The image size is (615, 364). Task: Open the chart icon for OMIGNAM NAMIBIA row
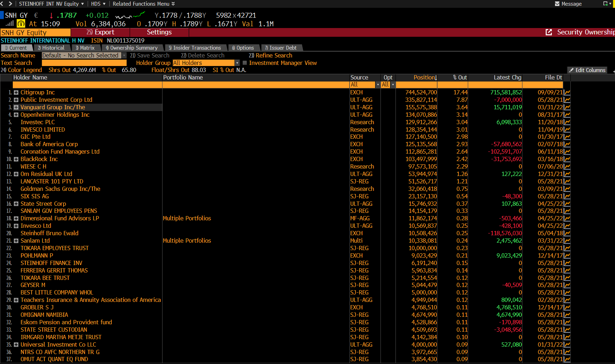tap(567, 315)
